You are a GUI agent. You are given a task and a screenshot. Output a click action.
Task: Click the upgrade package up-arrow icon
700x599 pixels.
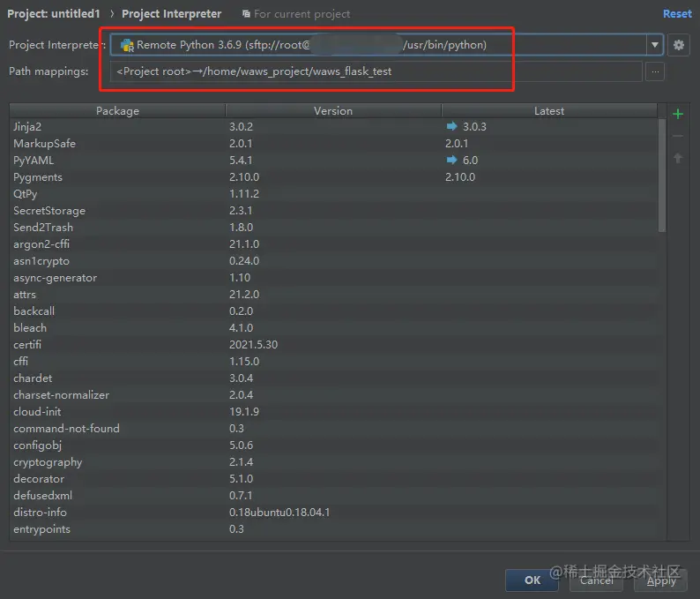coord(678,158)
